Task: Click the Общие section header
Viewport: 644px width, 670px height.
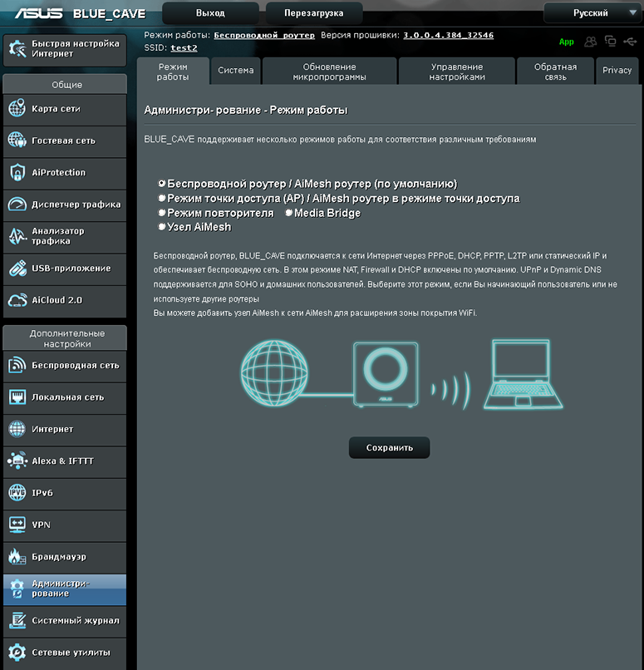Action: (x=65, y=84)
